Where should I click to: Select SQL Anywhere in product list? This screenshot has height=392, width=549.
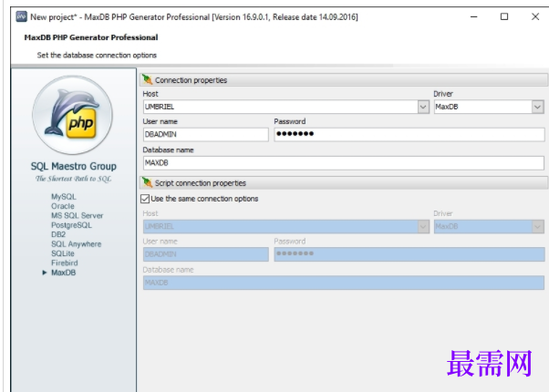click(x=76, y=244)
